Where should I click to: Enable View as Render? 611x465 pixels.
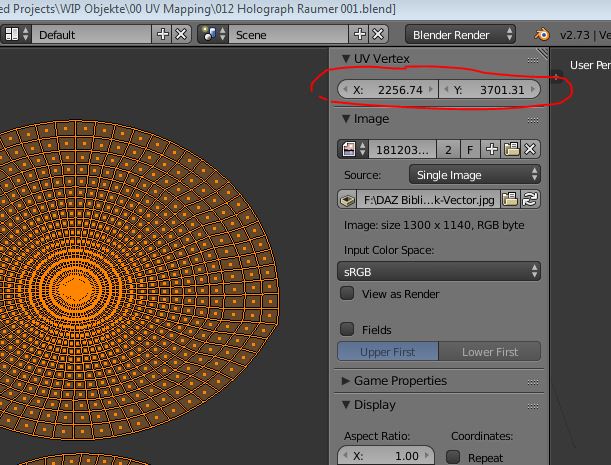point(347,293)
